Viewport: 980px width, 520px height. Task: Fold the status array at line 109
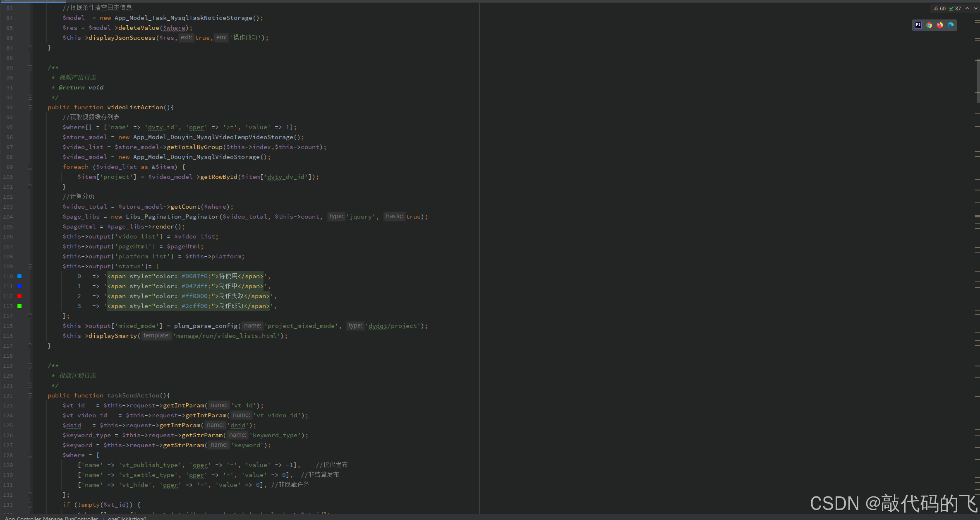[30, 266]
